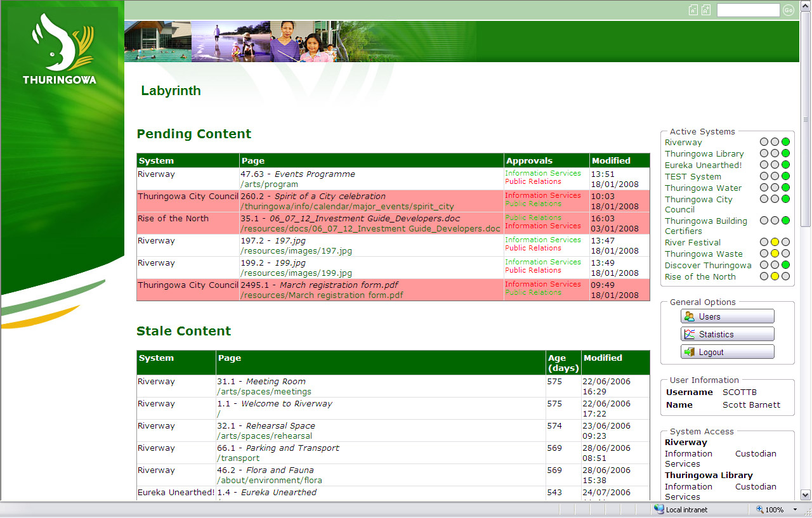Open Spirit of a City celebration entry
Viewport: 812px width, 518px height.
point(330,197)
